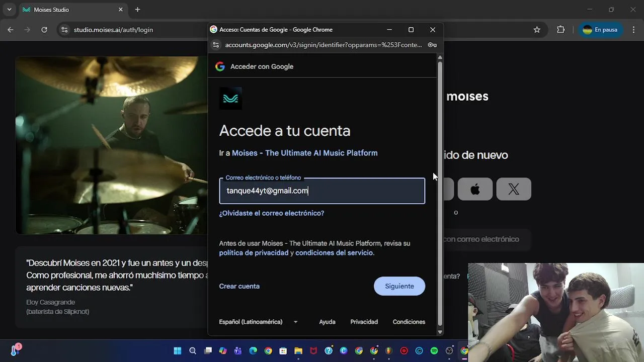The image size is (644, 362).
Task: Click the popup scrollbar up arrow
Action: click(440, 57)
